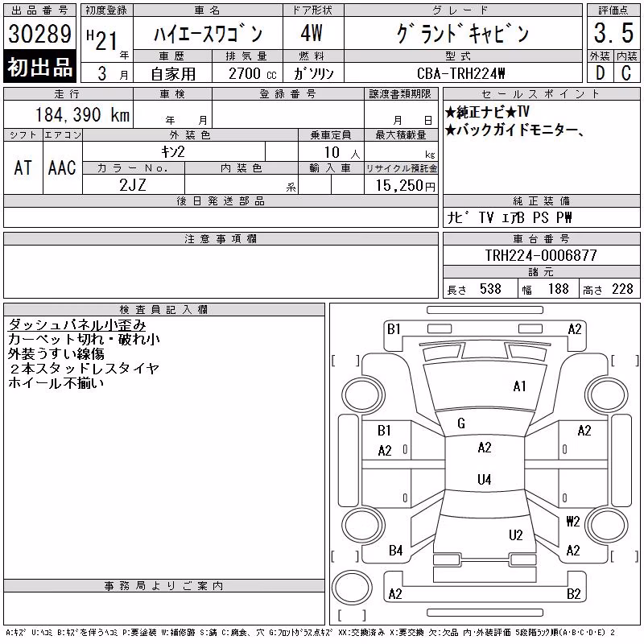Select the spare tire circle icon

(352, 588)
